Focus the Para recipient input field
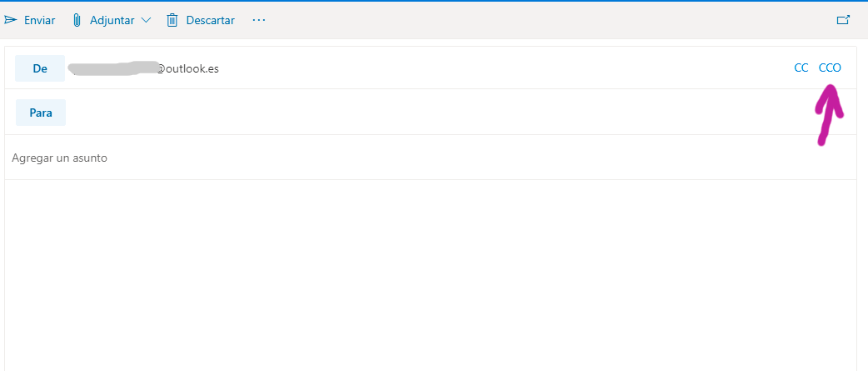The image size is (868, 371). pos(417,113)
